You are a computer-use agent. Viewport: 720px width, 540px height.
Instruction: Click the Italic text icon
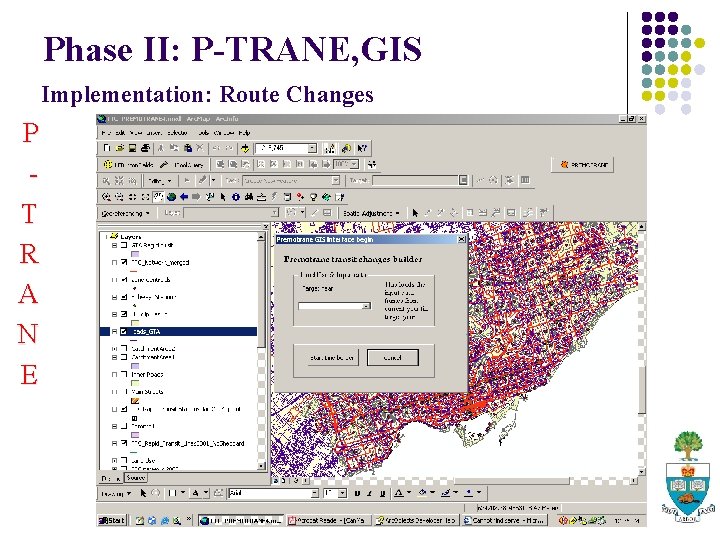pos(369,493)
